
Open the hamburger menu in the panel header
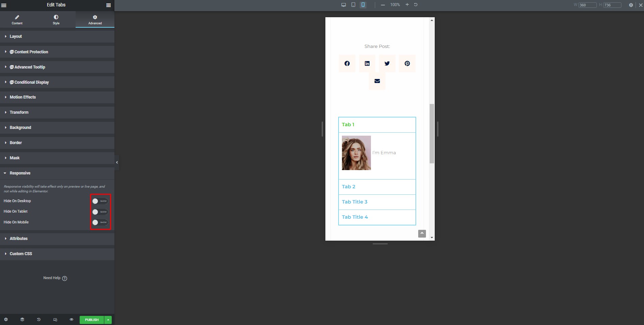coord(4,5)
